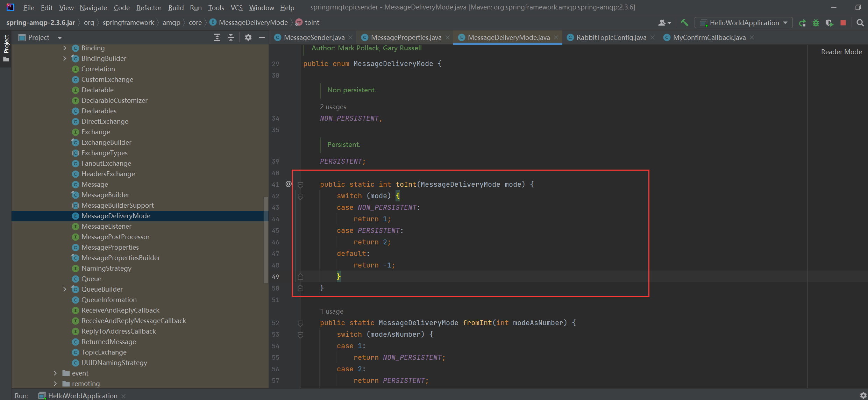Screen dimensions: 868x400
Task: Select MessageProperties class in tree
Action: 110,247
